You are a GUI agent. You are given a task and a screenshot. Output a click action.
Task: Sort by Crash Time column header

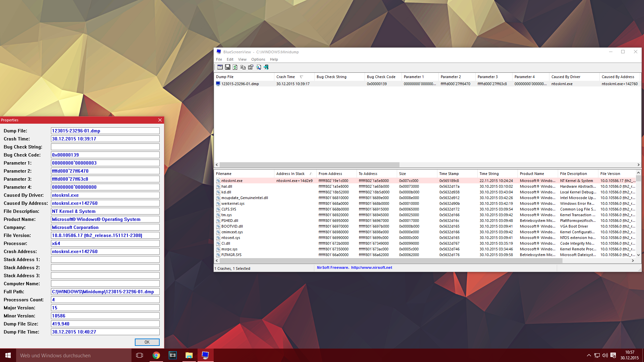(286, 77)
